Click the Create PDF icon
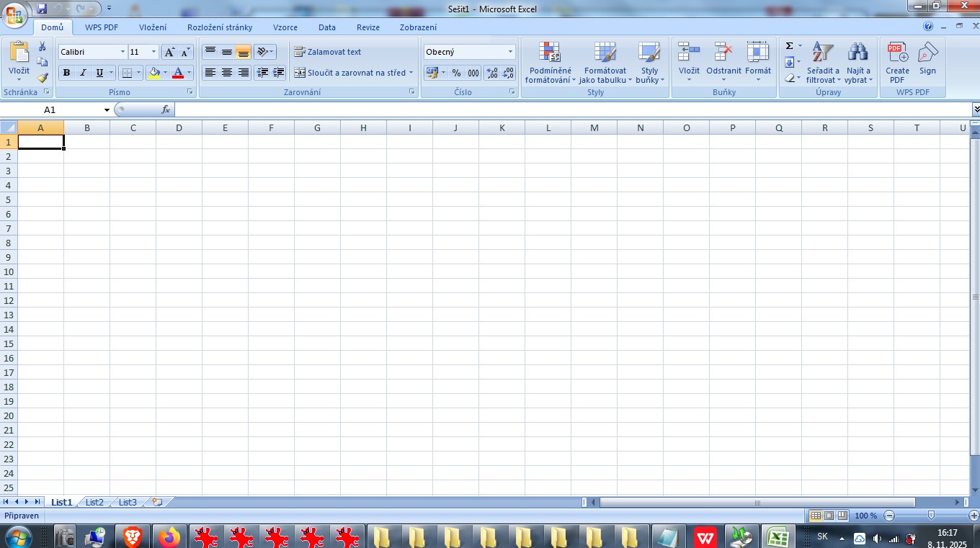 [x=897, y=62]
